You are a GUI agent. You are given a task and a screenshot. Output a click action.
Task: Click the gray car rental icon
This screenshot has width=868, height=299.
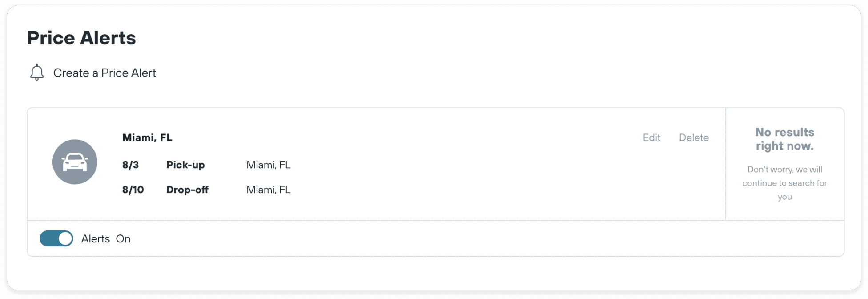point(75,162)
